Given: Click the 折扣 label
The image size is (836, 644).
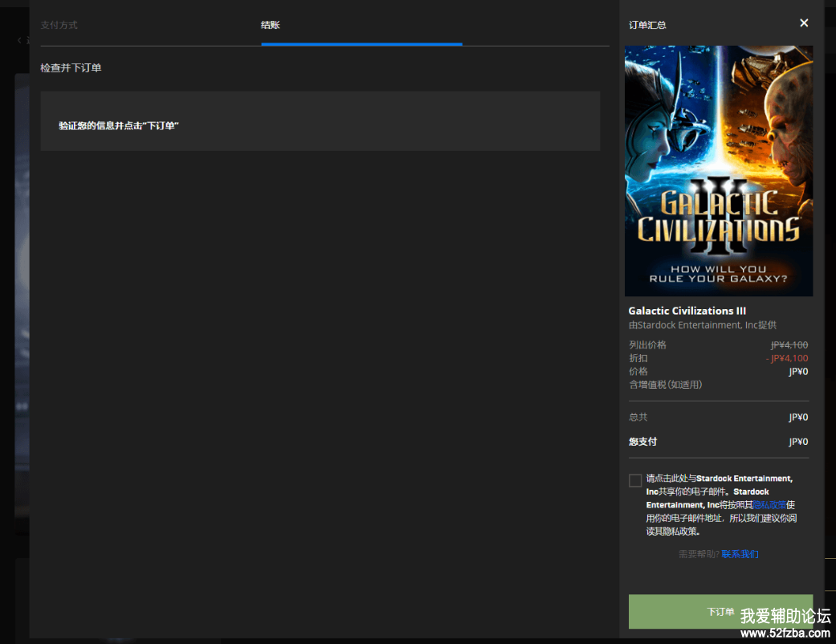Looking at the screenshot, I should point(638,358).
